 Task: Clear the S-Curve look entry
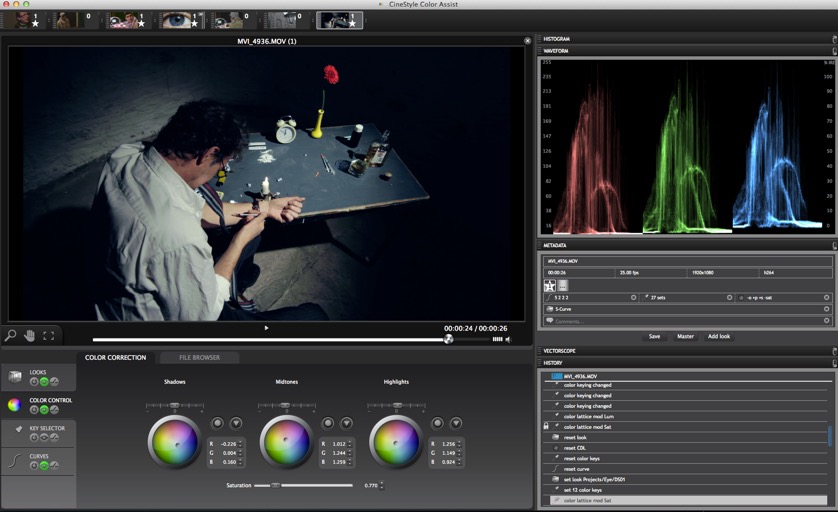[826, 309]
